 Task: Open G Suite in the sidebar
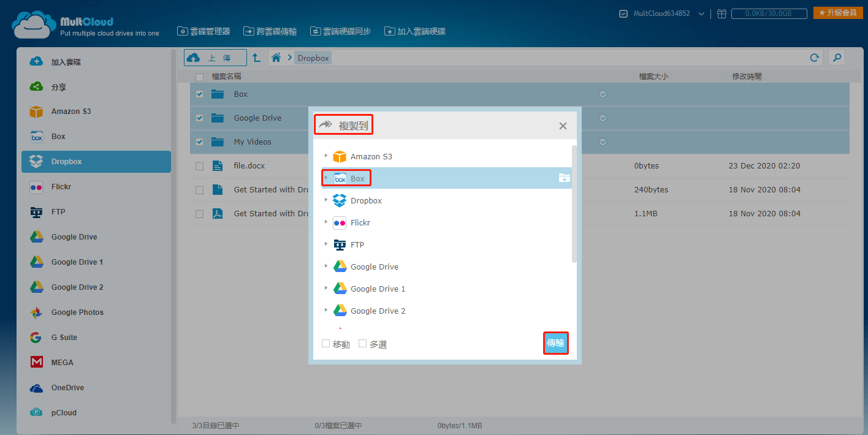tap(96, 338)
